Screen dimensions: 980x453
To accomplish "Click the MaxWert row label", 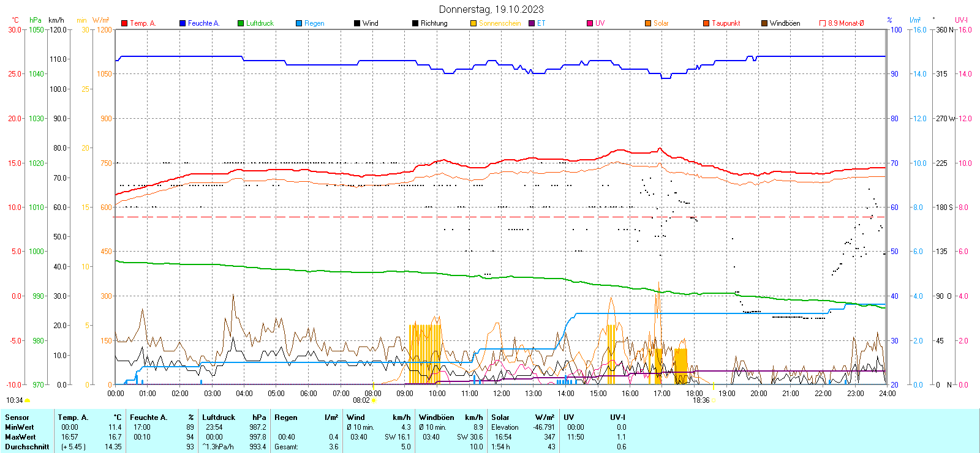I will click(x=20, y=437).
